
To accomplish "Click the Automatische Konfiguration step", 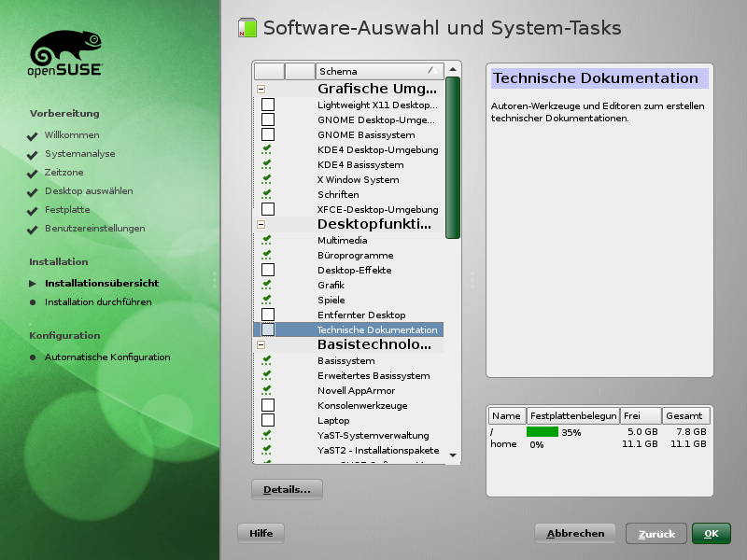I will click(107, 357).
